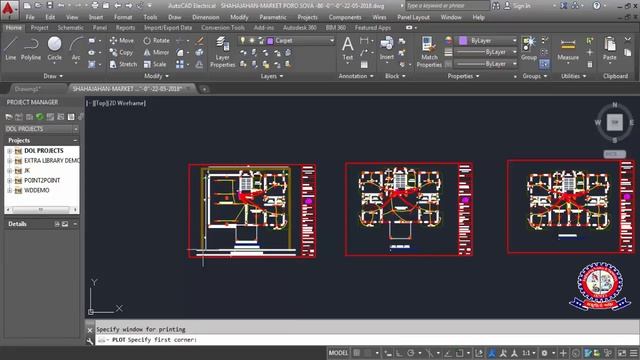
Task: Switch to the Schematic ribbon tab
Action: tap(70, 28)
